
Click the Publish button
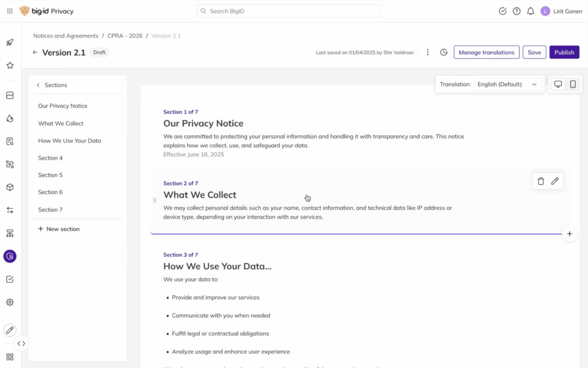tap(564, 52)
